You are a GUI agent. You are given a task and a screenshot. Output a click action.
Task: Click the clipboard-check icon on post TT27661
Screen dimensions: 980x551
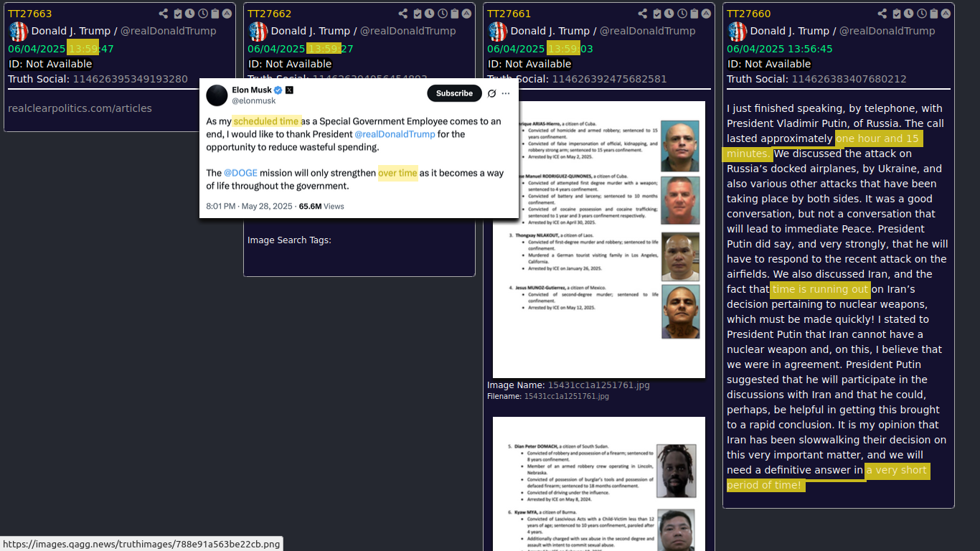(657, 14)
